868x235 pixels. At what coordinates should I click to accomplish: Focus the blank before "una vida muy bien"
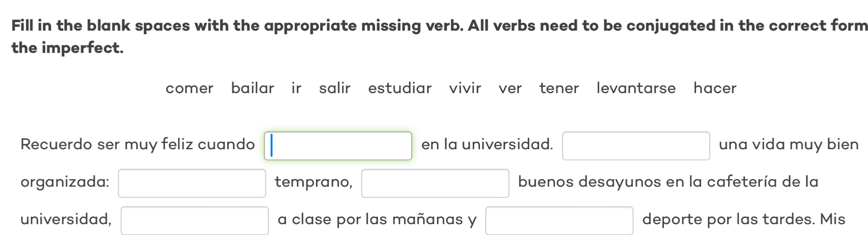pos(635,146)
